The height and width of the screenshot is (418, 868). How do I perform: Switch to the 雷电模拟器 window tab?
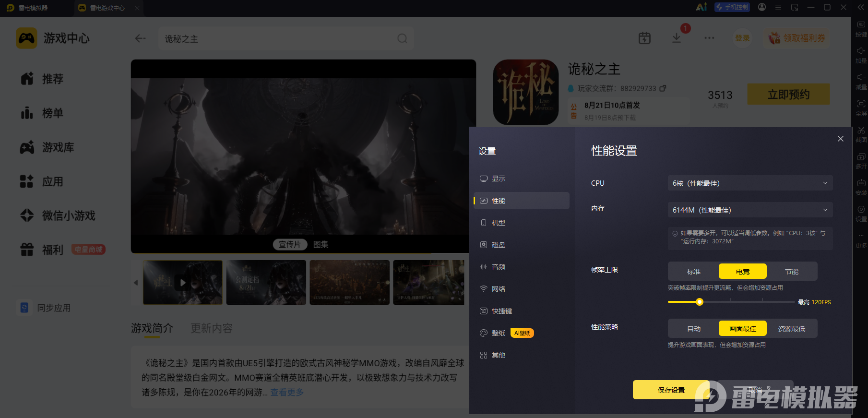pyautogui.click(x=28, y=8)
